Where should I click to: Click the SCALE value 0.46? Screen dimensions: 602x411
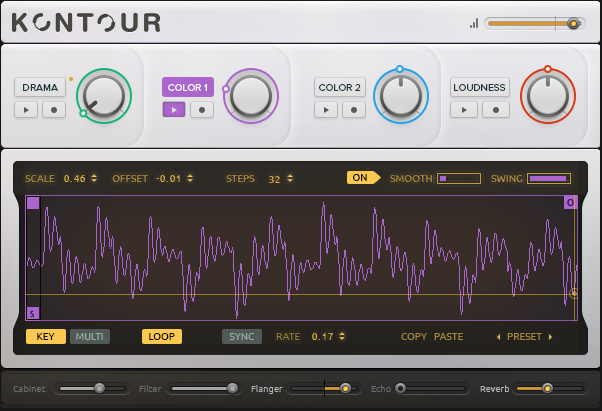coord(74,179)
